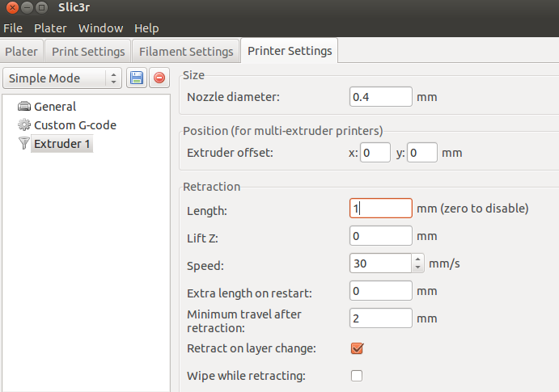Minimize the Slic3r window
This screenshot has width=559, height=392.
pos(27,7)
